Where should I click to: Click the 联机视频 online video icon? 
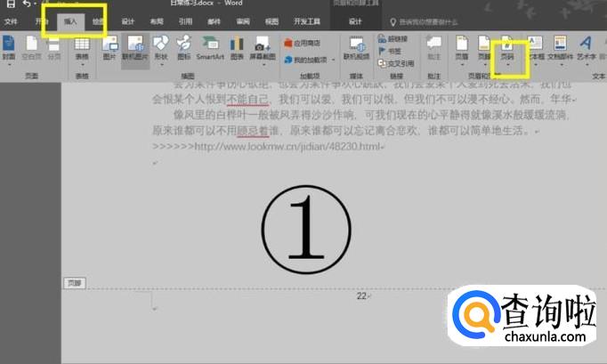click(357, 48)
